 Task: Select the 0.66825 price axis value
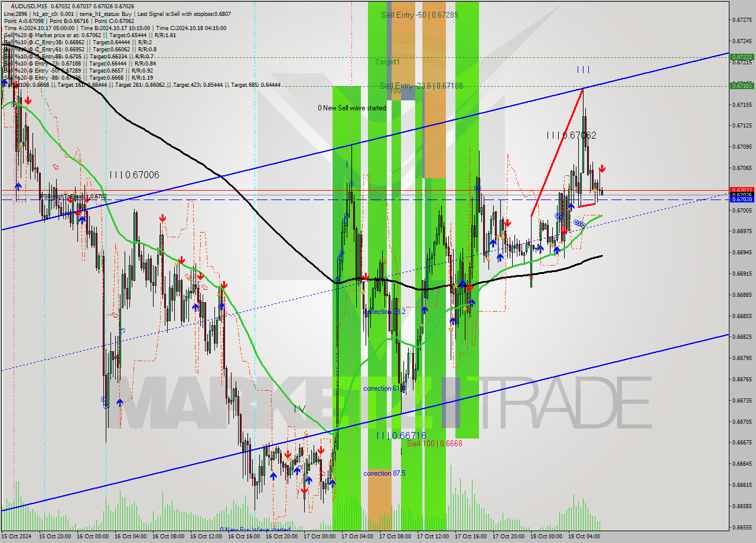click(742, 337)
